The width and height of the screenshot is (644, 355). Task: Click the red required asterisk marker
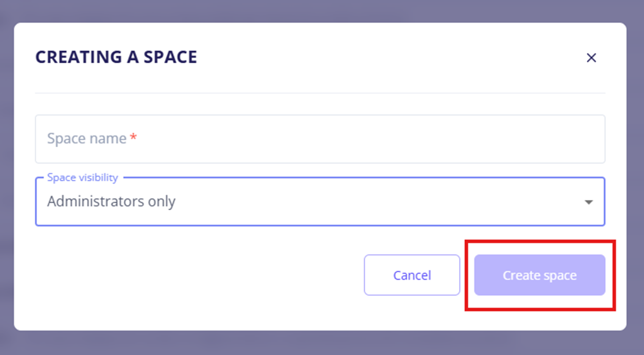[133, 138]
